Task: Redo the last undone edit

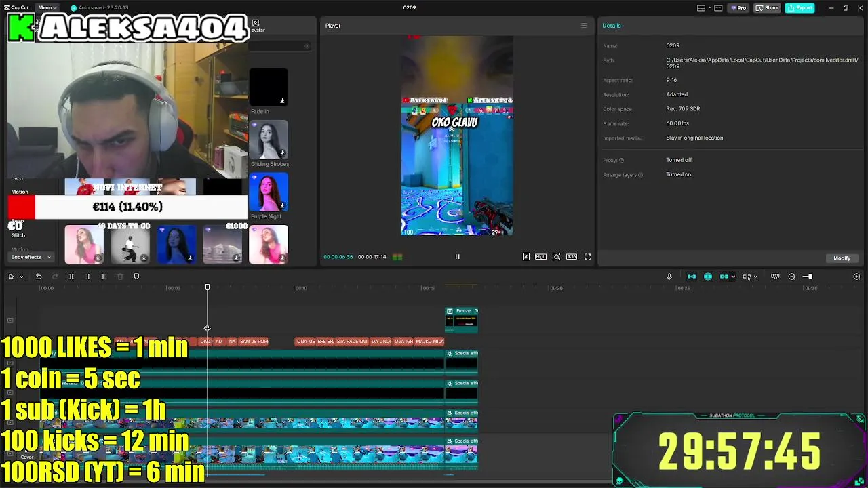Action: tap(55, 277)
